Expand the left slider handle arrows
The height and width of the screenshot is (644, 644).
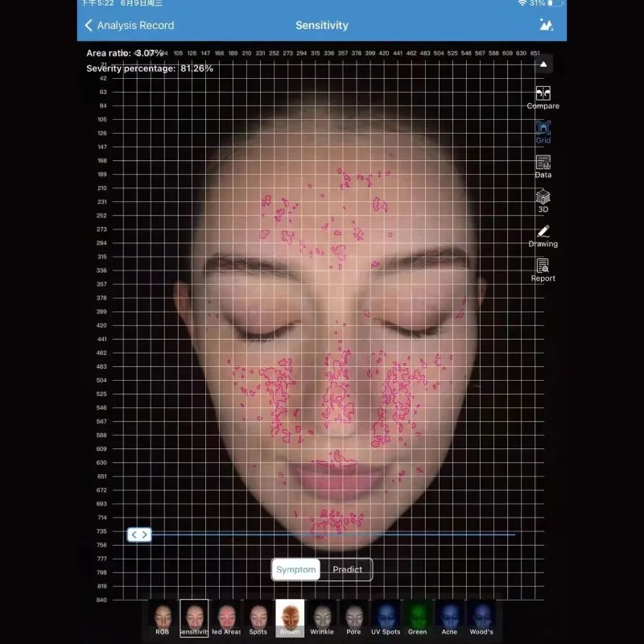point(139,535)
